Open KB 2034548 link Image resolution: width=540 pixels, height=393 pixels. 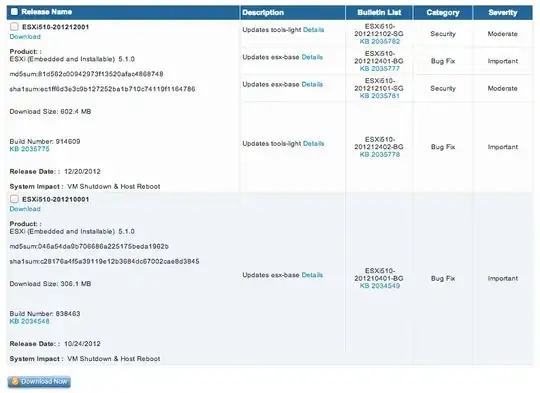click(30, 321)
